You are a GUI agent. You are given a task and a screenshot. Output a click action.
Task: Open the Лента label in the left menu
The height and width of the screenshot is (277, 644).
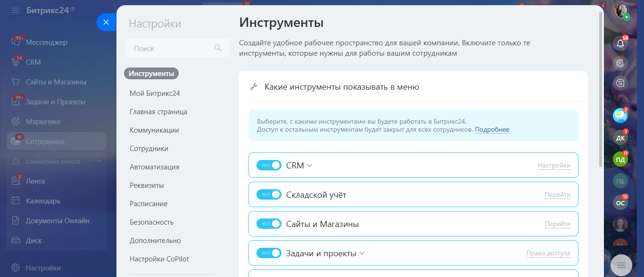click(35, 181)
